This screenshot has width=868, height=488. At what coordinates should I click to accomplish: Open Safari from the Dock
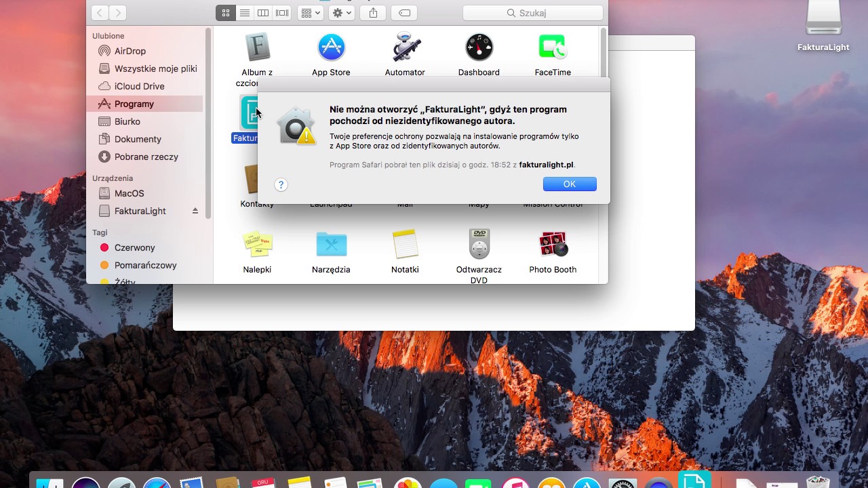[x=157, y=483]
